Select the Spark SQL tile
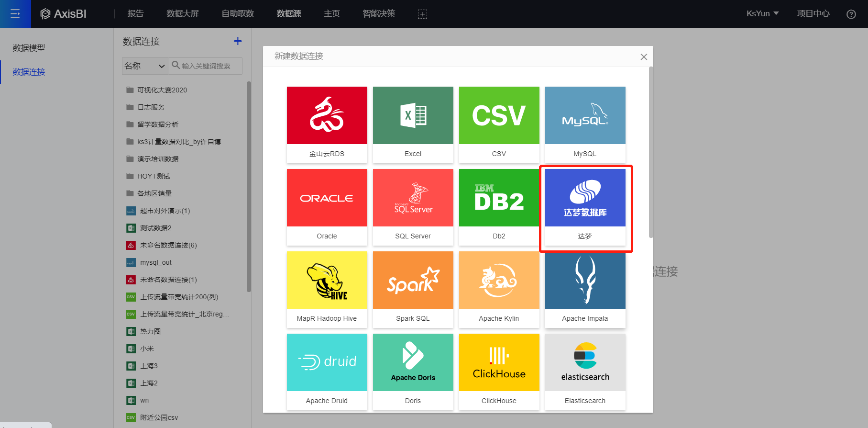Image resolution: width=868 pixels, height=428 pixels. pyautogui.click(x=413, y=290)
